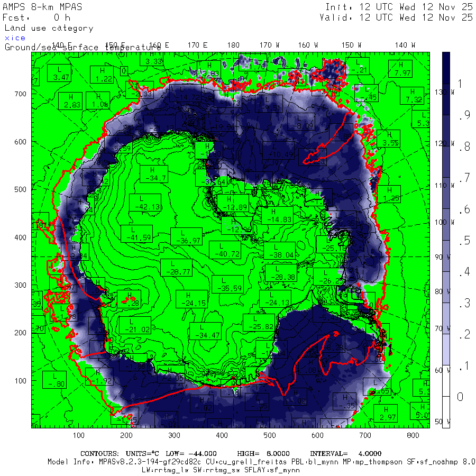Viewport: 476px width, 476px height.
Task: Click the 'Ground/sea-surface temperature' label
Action: 83,48
